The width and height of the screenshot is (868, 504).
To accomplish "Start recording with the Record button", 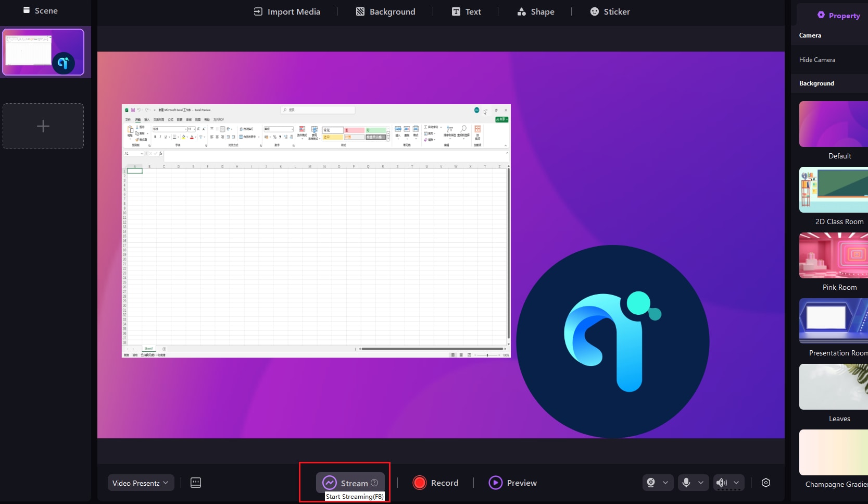I will [436, 483].
